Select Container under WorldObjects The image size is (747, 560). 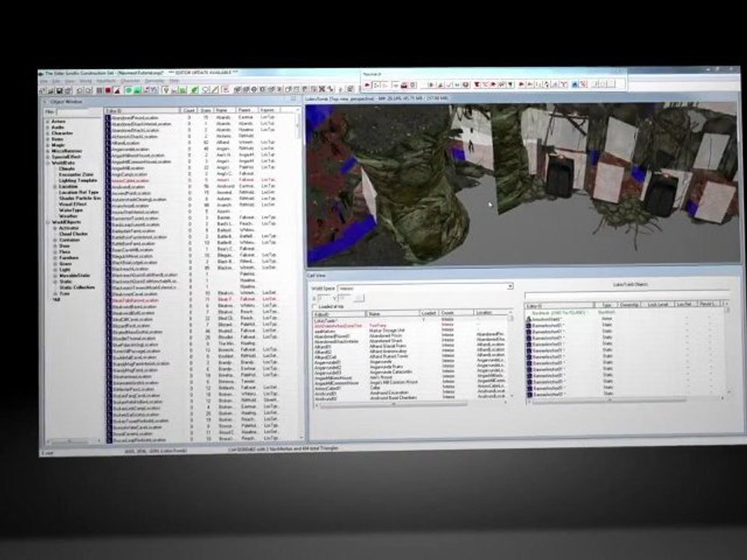point(69,240)
